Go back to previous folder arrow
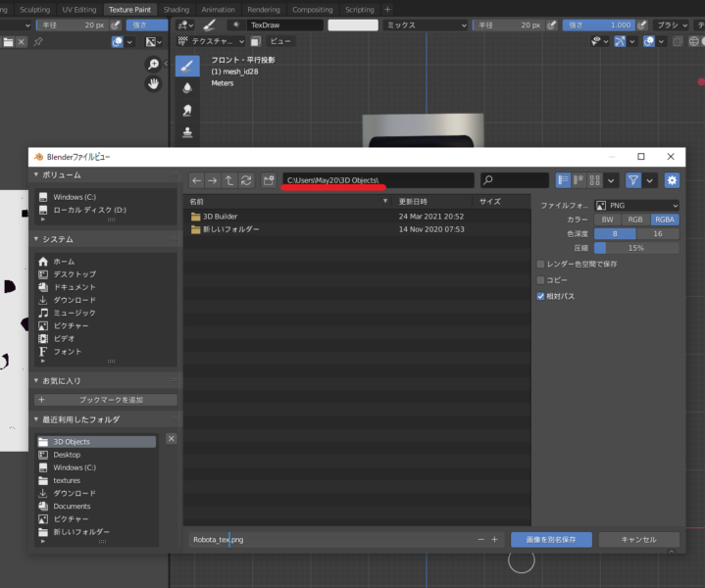This screenshot has width=705, height=588. click(196, 180)
